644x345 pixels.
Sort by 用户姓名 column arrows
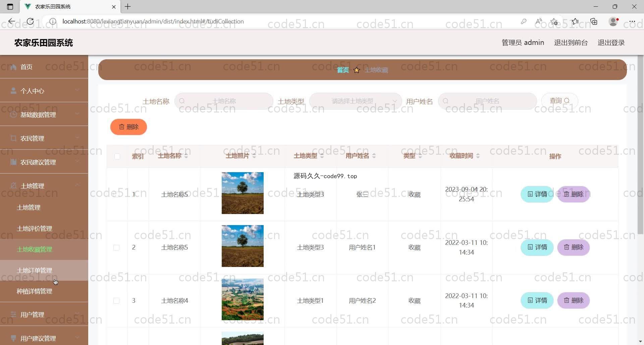[374, 156]
